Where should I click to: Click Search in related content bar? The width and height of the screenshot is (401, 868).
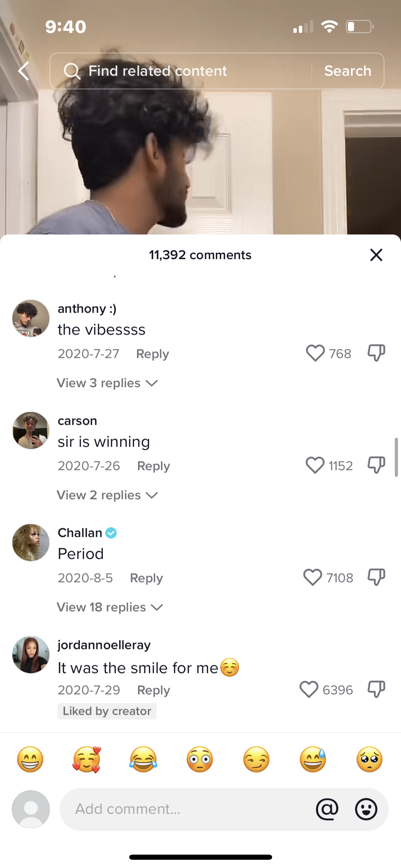click(x=348, y=71)
